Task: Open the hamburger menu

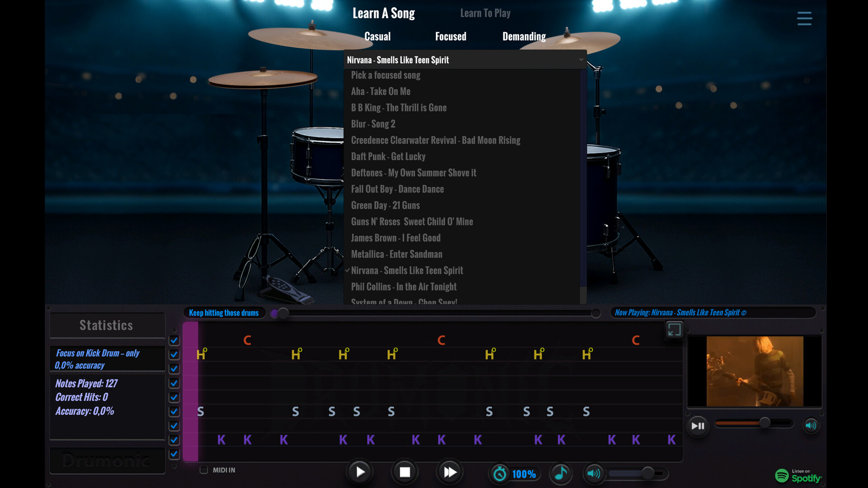Action: (x=804, y=19)
